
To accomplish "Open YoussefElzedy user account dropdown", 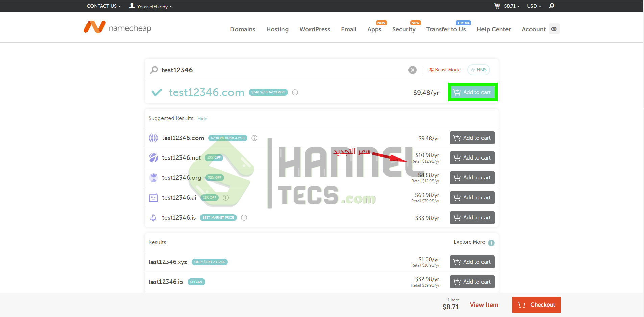I will click(x=151, y=6).
